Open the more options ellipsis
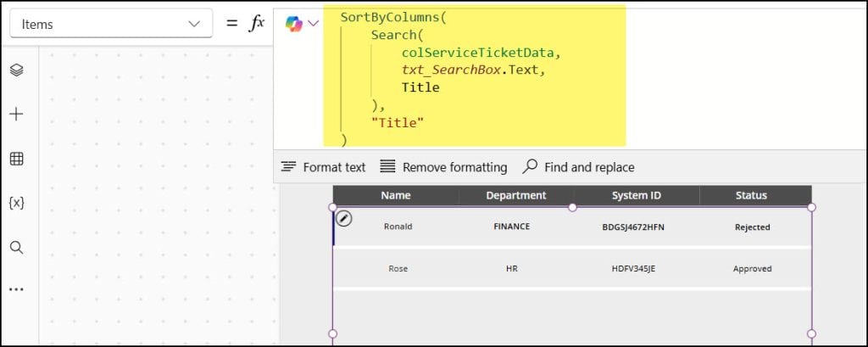Viewport: 868px width, 347px height. [x=17, y=289]
